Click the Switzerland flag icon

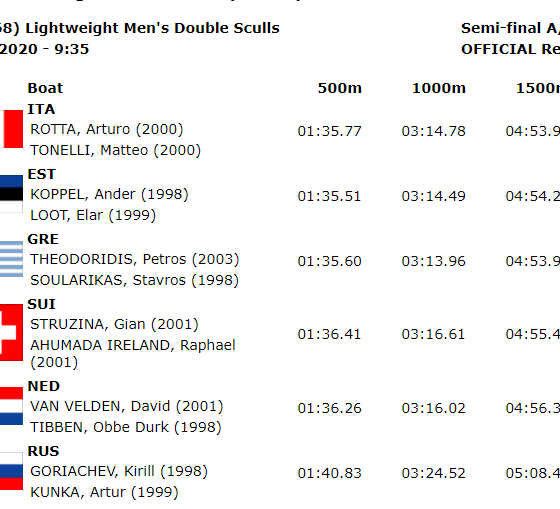pos(11,333)
